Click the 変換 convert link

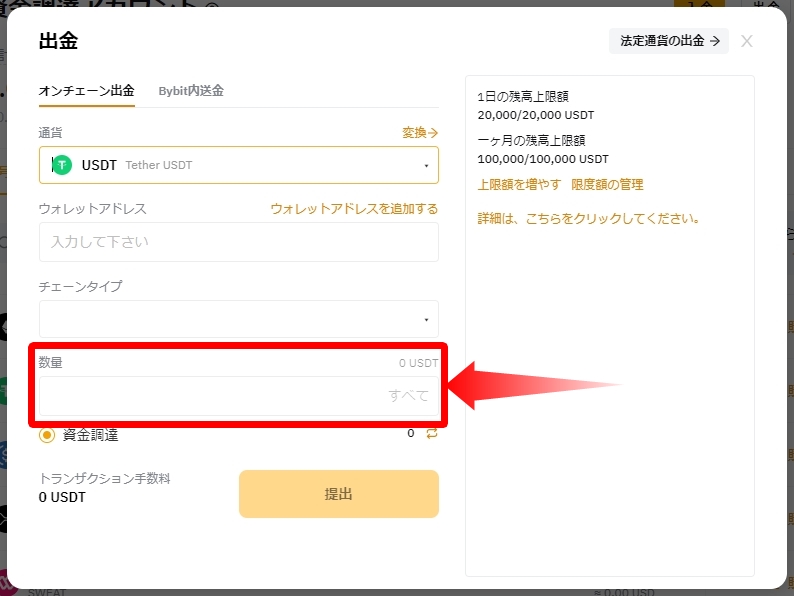click(x=420, y=133)
